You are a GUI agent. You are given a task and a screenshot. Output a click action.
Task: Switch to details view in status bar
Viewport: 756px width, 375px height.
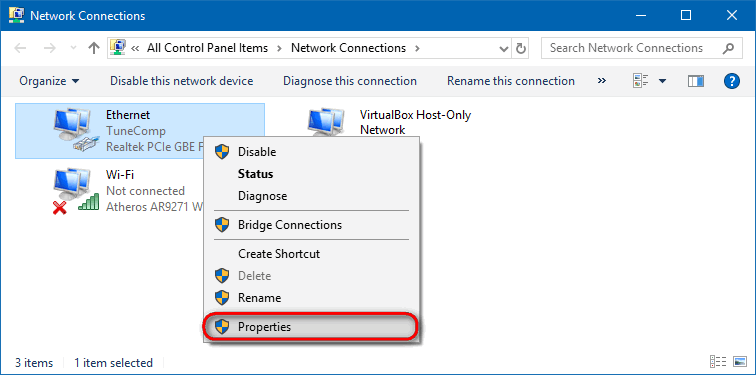(718, 362)
